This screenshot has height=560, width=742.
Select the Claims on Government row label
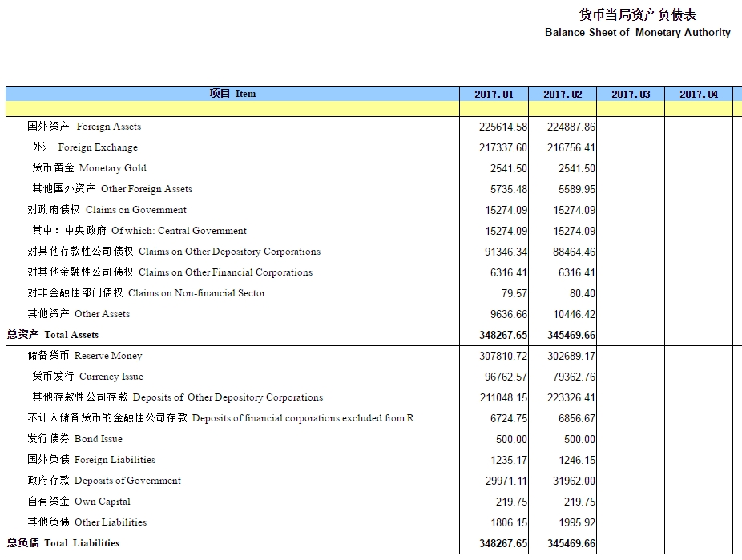pos(107,210)
